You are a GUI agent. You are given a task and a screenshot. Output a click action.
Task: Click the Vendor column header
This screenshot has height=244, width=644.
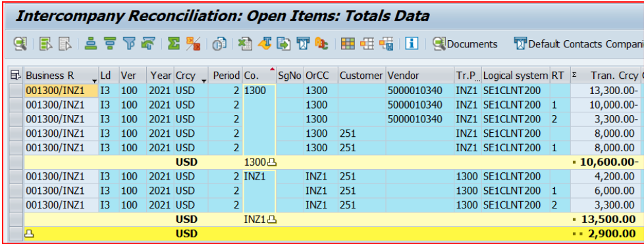419,76
